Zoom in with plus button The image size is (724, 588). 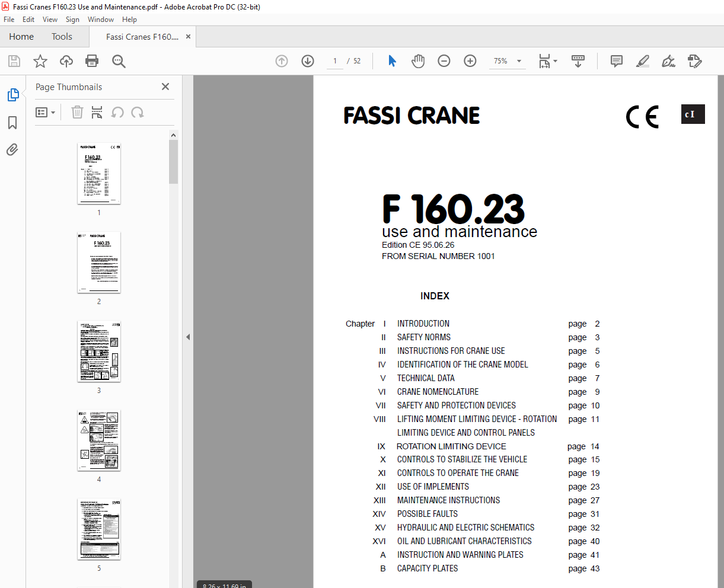point(470,61)
